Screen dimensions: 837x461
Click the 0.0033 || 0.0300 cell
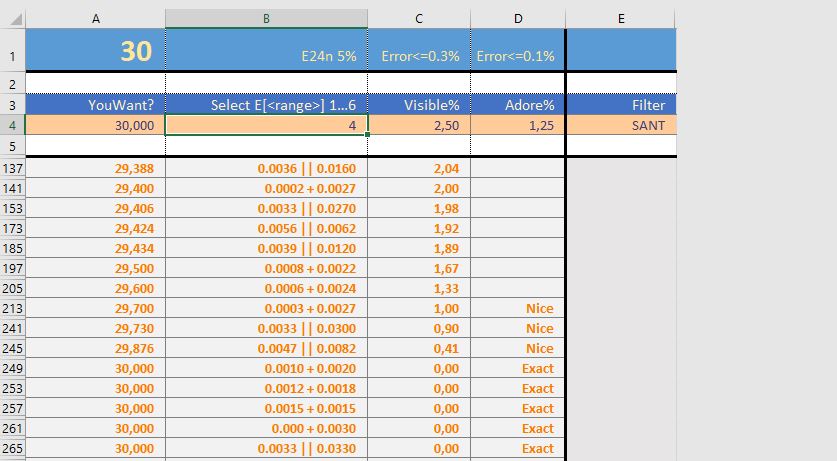click(266, 328)
